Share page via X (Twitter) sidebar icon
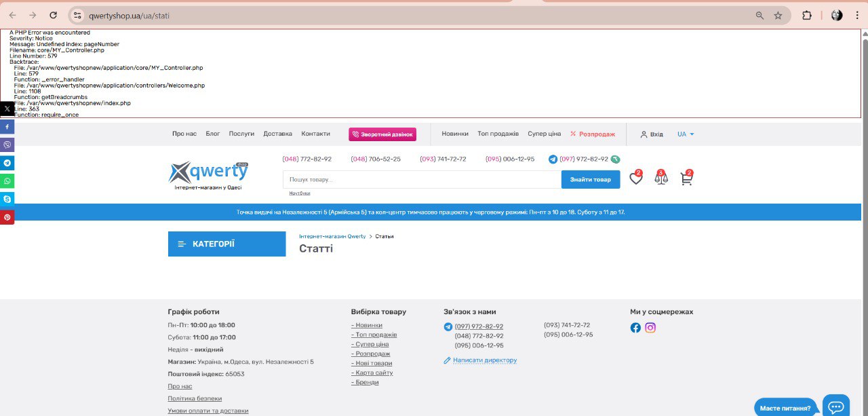 pos(7,109)
